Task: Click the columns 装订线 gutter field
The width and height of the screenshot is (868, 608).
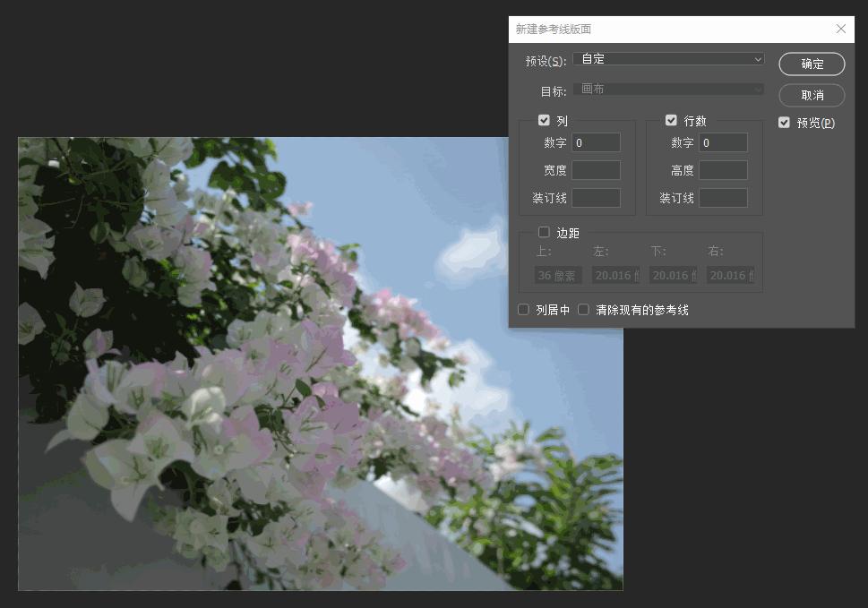Action: (596, 197)
